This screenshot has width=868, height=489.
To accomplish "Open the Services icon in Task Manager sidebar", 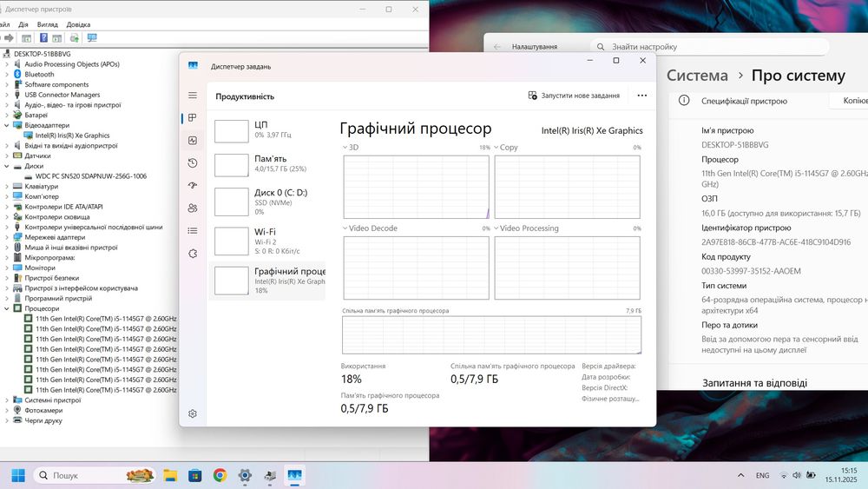I will 193,254.
